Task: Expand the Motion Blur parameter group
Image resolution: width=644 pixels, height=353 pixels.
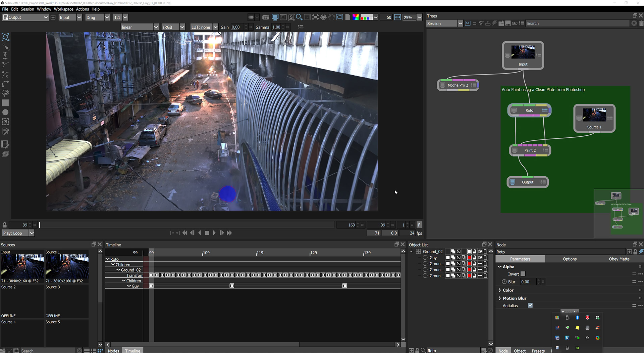Action: pyautogui.click(x=500, y=298)
